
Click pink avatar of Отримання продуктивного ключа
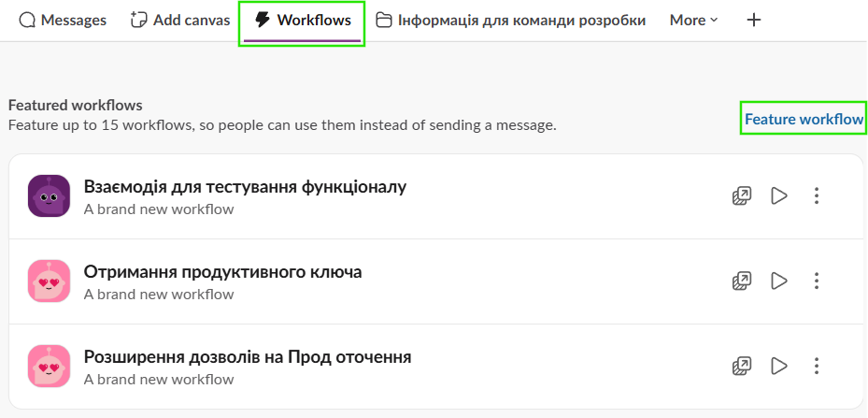click(x=50, y=281)
